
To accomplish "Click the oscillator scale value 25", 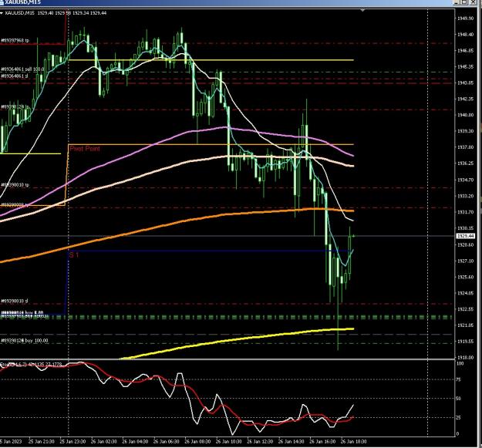I will [459, 418].
